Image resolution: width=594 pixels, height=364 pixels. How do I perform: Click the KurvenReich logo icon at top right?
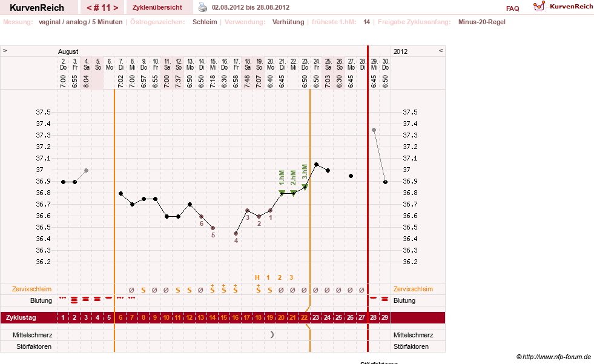click(x=539, y=6)
